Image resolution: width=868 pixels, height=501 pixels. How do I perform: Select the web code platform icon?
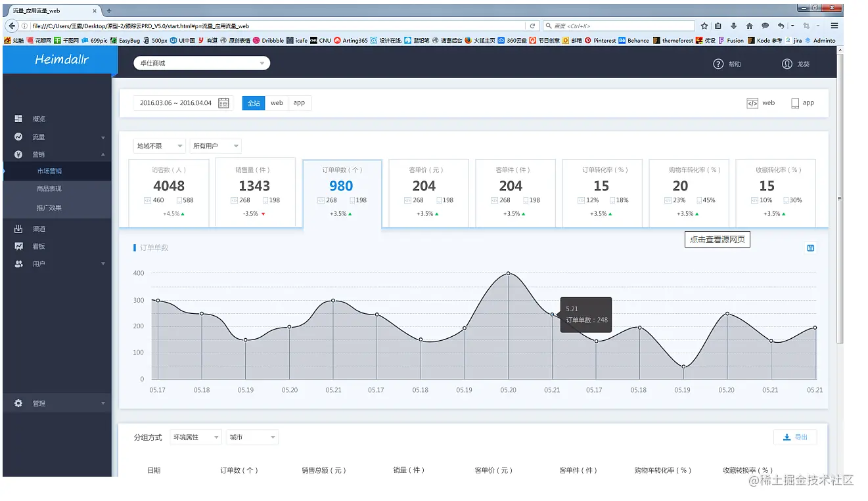pos(752,103)
